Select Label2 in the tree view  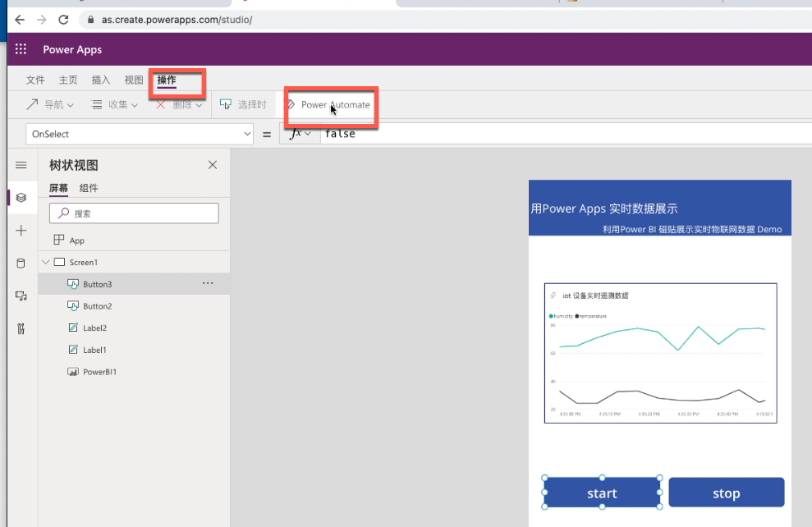[134, 328]
